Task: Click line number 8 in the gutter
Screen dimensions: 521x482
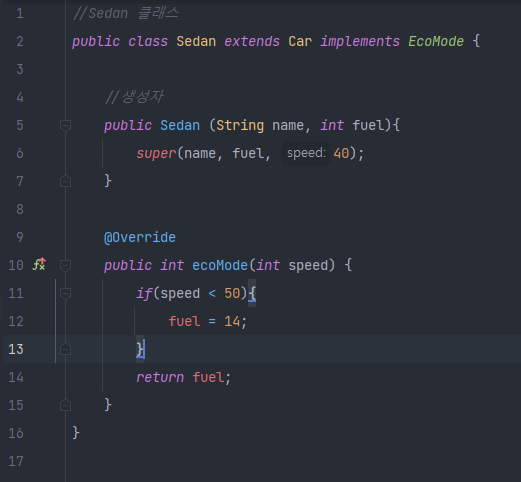Action: pos(20,209)
